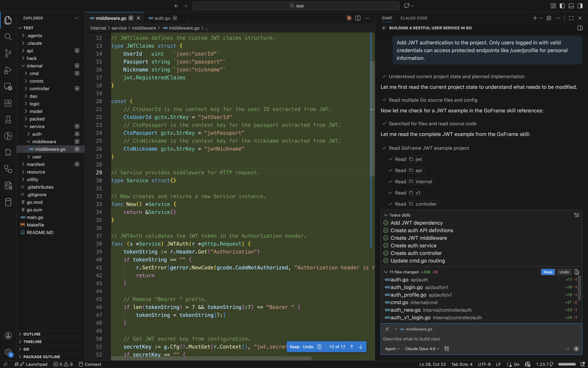
Task: Click the Claude spark icon in editor toolbar
Action: [x=349, y=18]
